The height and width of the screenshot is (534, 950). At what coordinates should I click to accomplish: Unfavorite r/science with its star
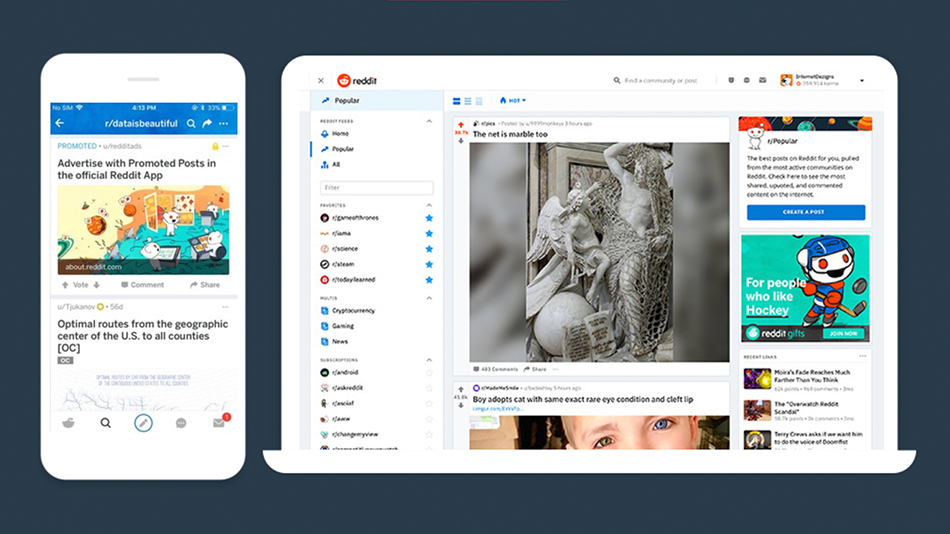(429, 249)
